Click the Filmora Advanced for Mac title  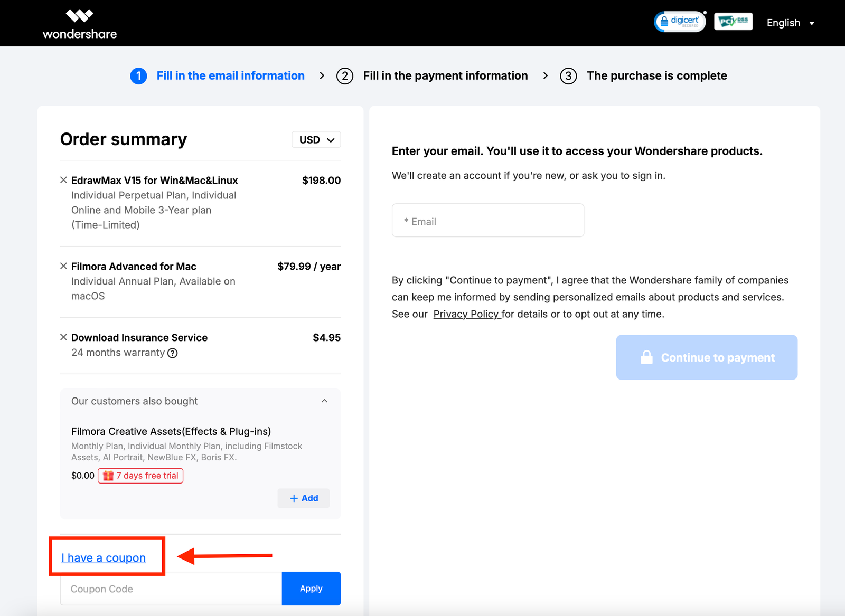click(x=134, y=267)
